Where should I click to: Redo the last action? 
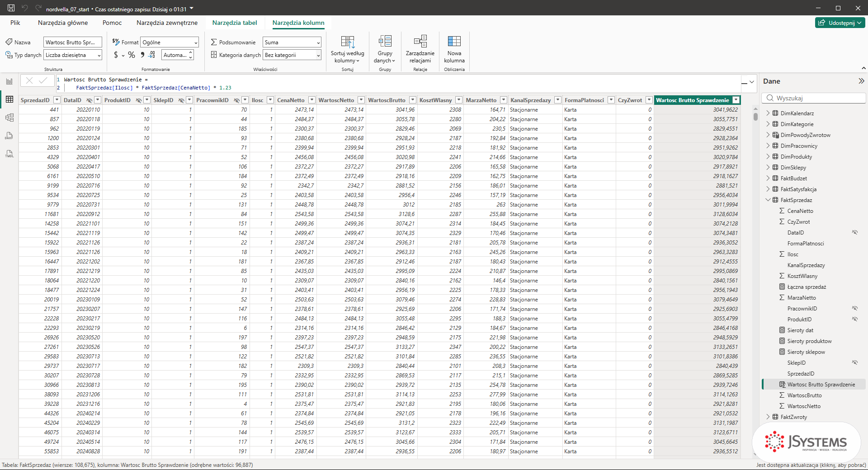[38, 8]
